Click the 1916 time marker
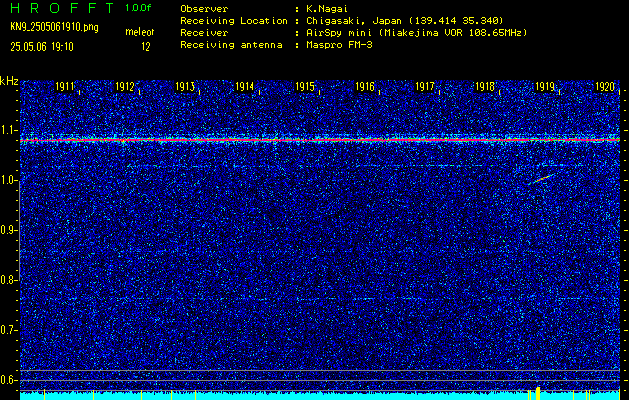 (x=365, y=86)
